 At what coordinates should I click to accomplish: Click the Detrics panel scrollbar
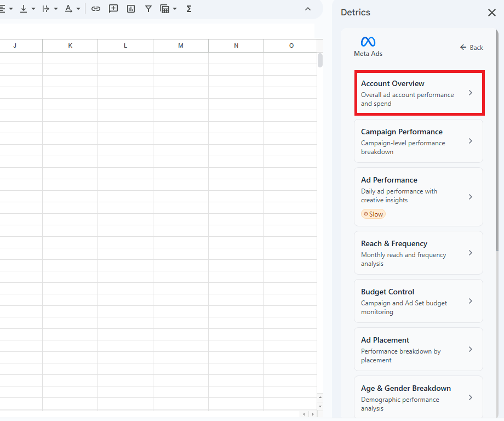pyautogui.click(x=497, y=140)
